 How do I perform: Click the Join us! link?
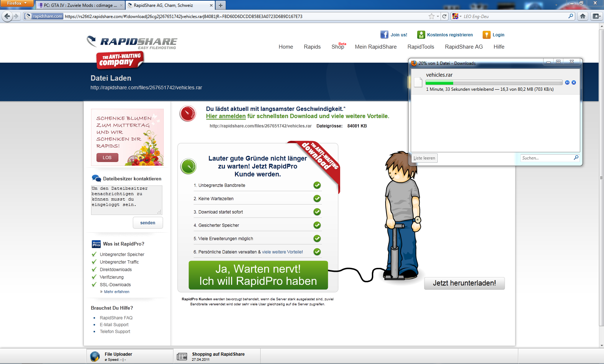click(x=399, y=35)
